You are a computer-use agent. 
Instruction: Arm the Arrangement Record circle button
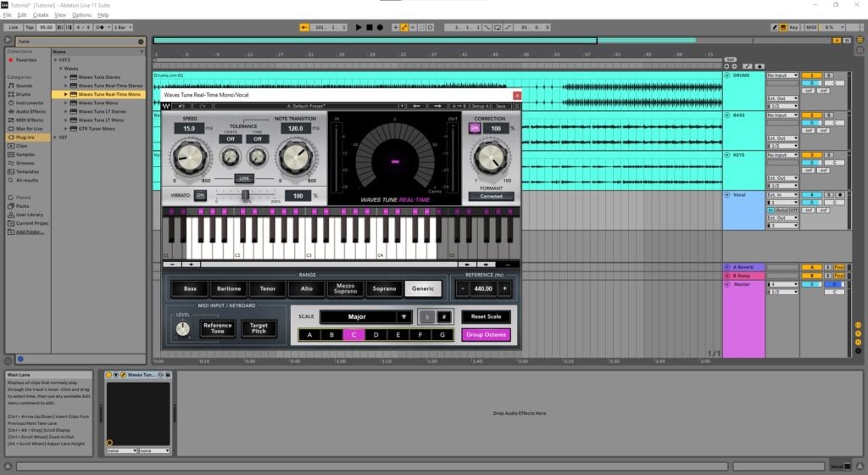click(x=380, y=27)
